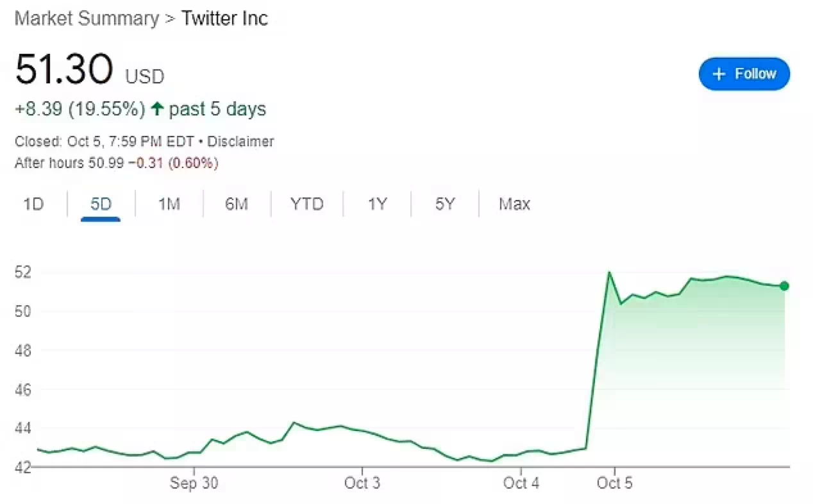Viewport: 813px width, 504px height.
Task: Click the Sep 30 date label on the axis
Action: coord(194,483)
